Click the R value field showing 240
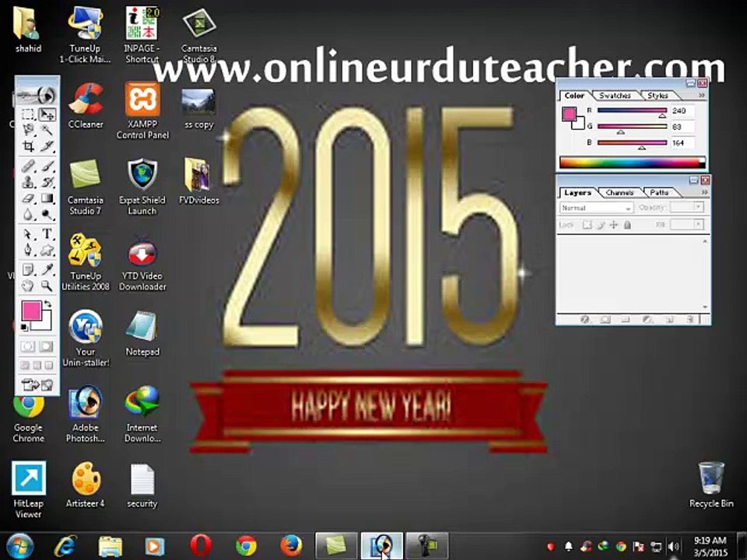747x560 pixels. 682,110
